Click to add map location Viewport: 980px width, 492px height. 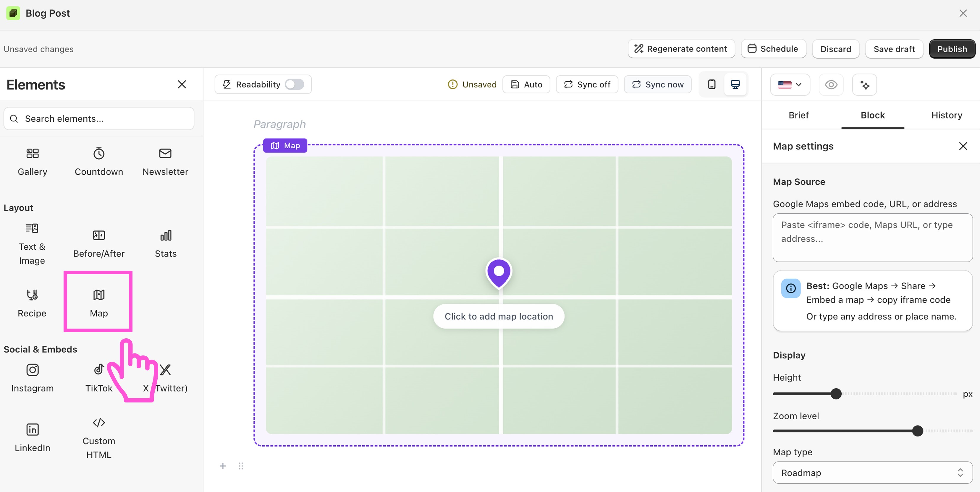pos(498,316)
